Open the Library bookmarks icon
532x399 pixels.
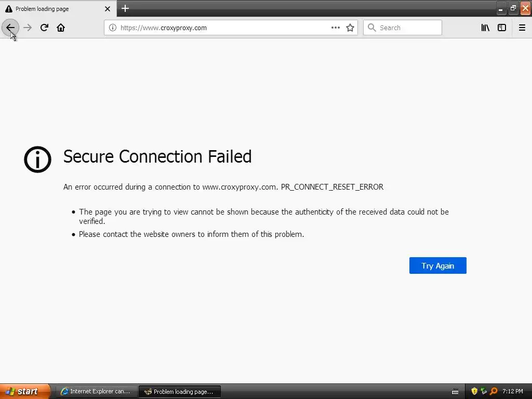pyautogui.click(x=485, y=28)
